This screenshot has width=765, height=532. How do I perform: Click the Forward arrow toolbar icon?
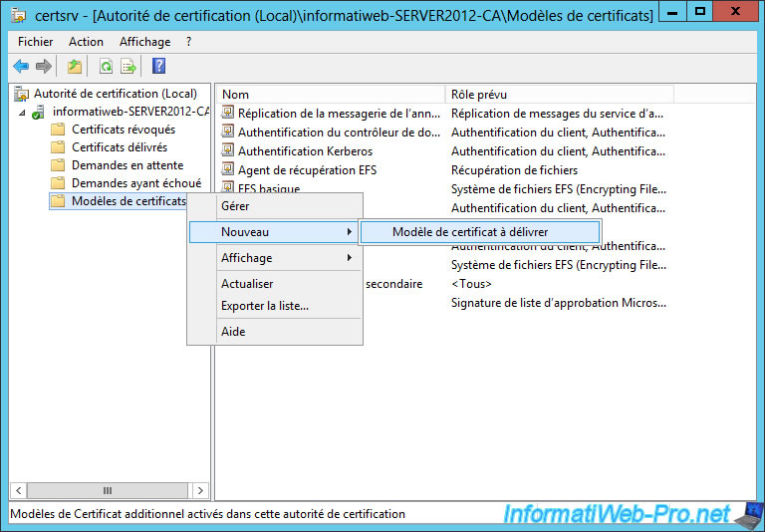tap(44, 66)
